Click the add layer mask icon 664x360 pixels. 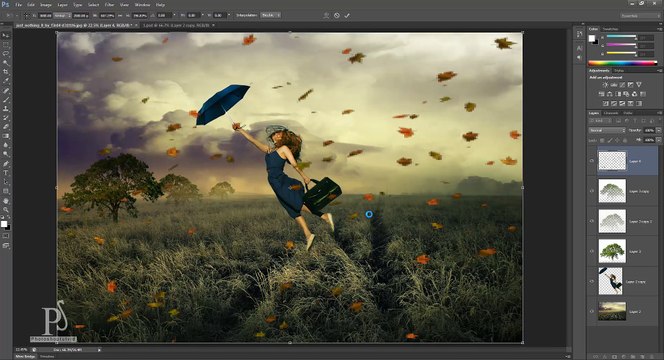click(x=614, y=357)
